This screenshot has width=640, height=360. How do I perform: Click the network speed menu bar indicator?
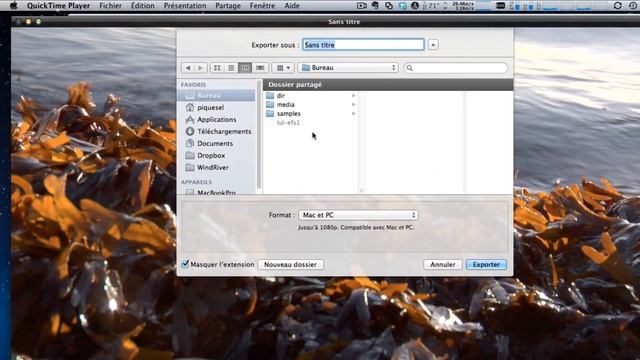point(463,6)
